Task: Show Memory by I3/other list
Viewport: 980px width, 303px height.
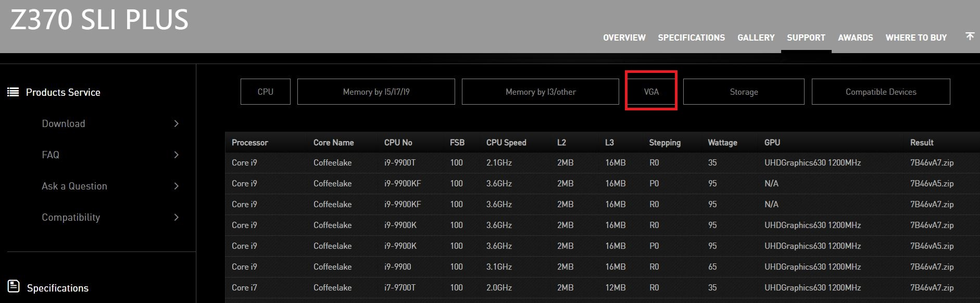Action: click(x=540, y=92)
